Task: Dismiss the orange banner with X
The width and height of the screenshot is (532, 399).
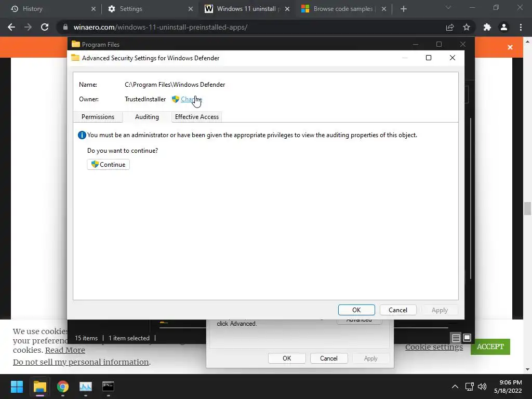Action: [510, 47]
